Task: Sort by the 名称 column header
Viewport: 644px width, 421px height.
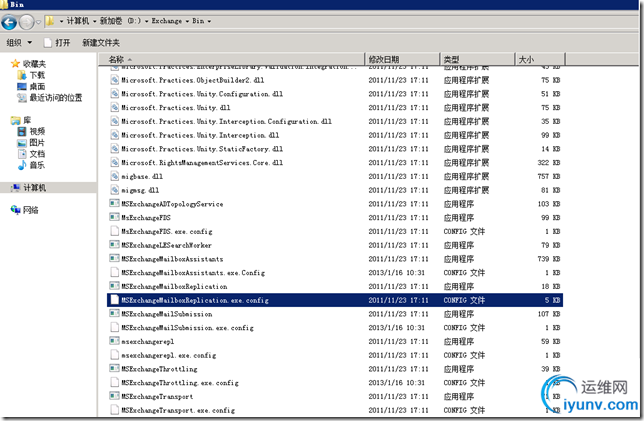Action: (231, 60)
